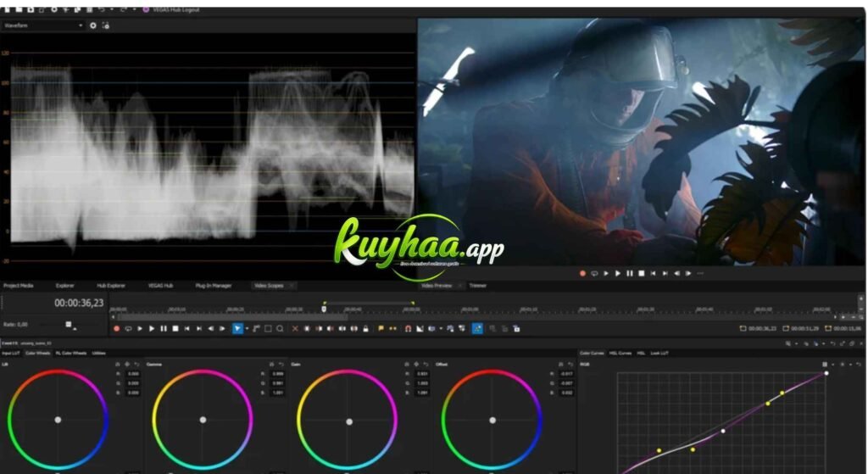
Task: Click the undo arrow in top toolbar
Action: pos(102,9)
